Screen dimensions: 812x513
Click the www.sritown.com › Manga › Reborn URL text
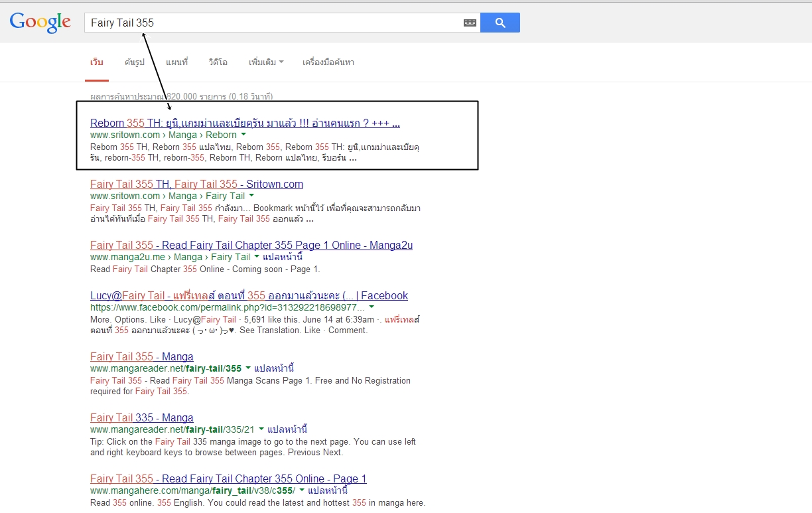[163, 135]
